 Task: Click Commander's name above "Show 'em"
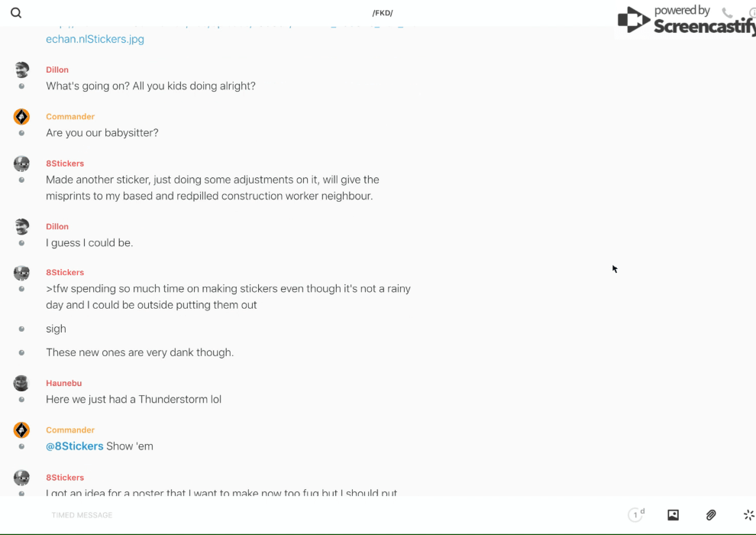(x=70, y=430)
